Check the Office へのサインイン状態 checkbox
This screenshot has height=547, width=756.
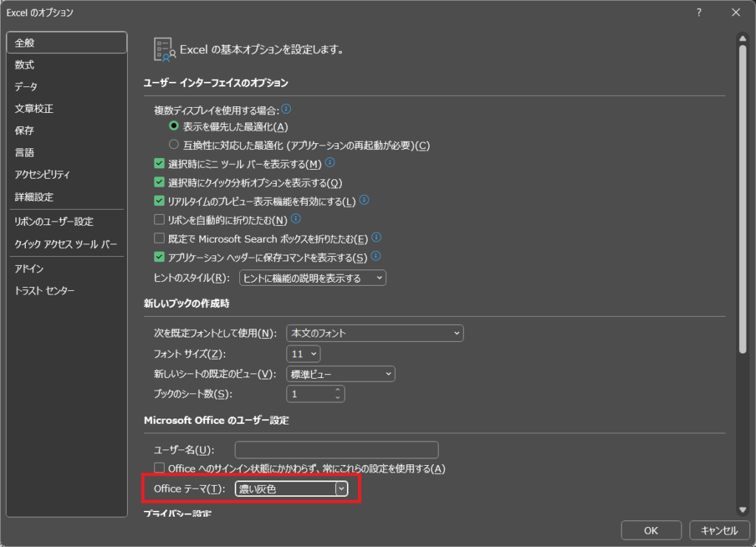[x=159, y=469]
